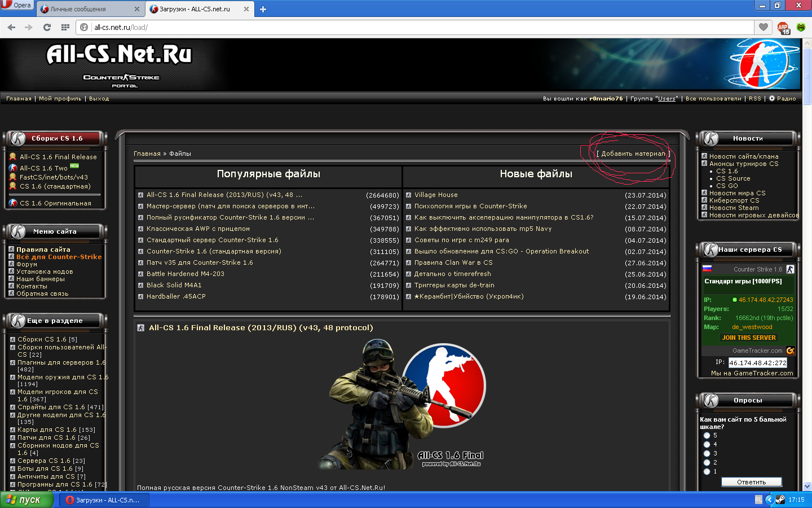The width and height of the screenshot is (812, 508).
Task: Open the RSS feed link
Action: point(754,99)
